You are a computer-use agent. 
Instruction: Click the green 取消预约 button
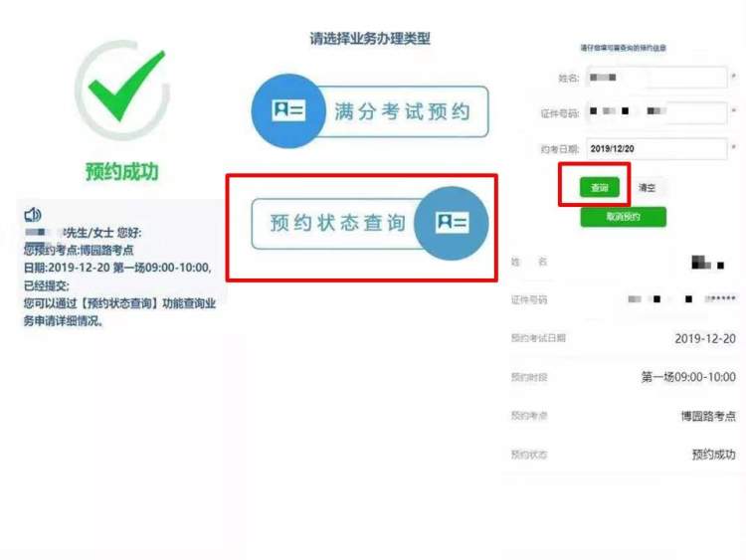pyautogui.click(x=624, y=217)
